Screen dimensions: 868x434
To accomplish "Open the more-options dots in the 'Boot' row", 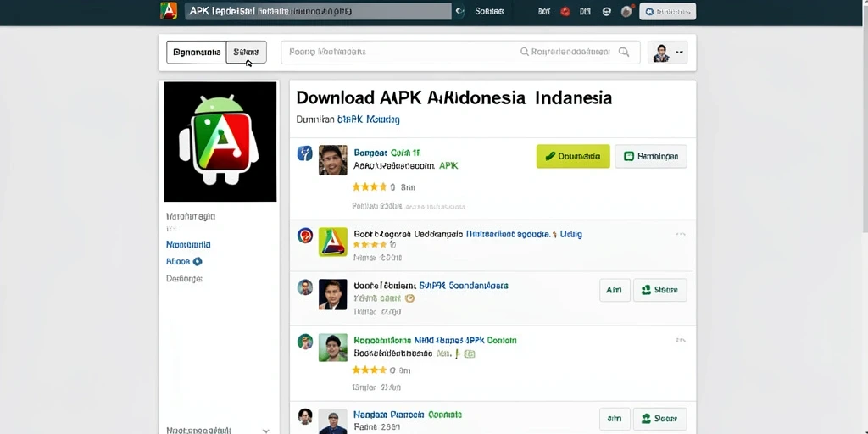I will click(681, 234).
